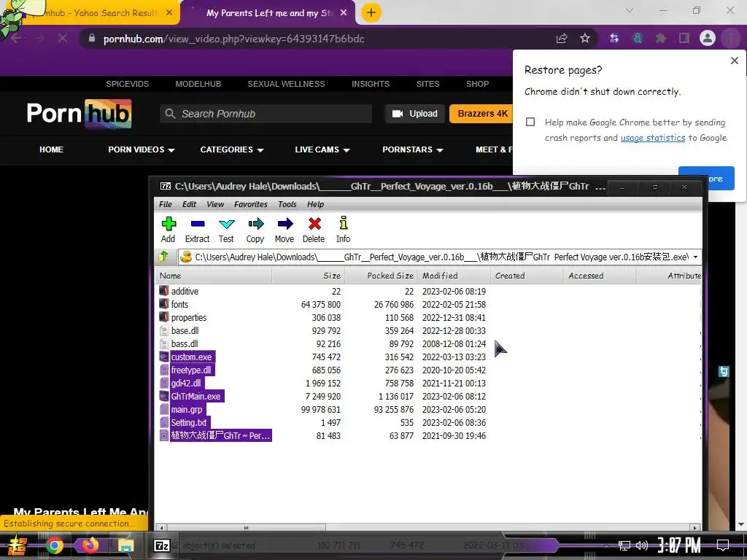Select the additive folder row

185,291
